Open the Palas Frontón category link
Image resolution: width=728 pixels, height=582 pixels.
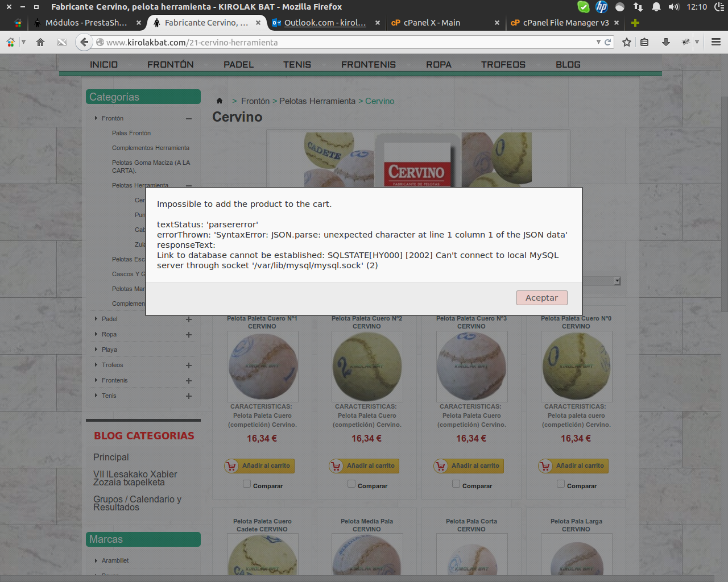click(131, 133)
